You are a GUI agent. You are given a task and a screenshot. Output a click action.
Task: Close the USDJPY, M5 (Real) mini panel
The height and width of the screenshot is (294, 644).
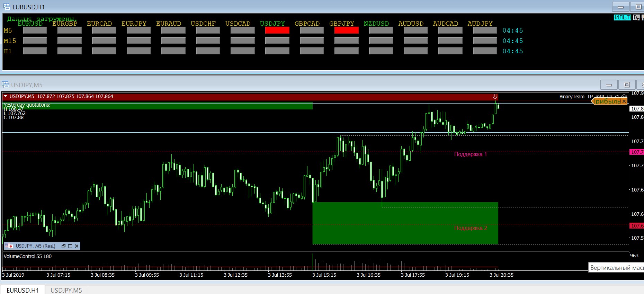click(x=77, y=246)
